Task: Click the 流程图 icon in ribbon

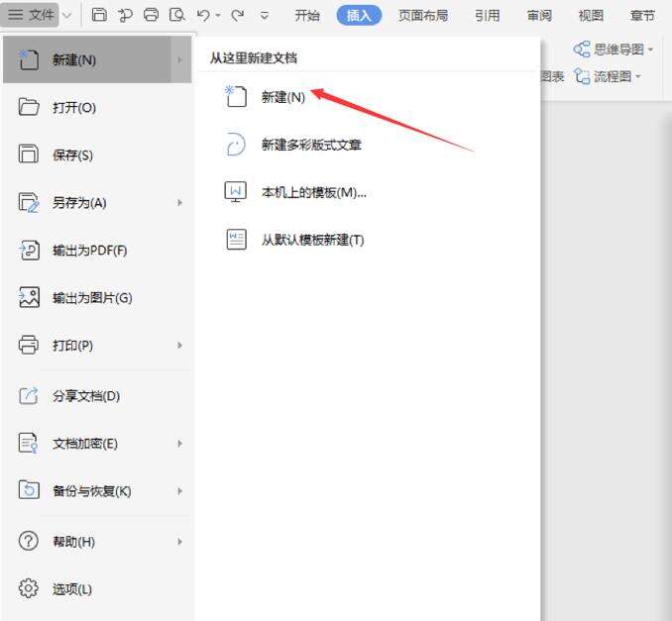Action: [582, 76]
